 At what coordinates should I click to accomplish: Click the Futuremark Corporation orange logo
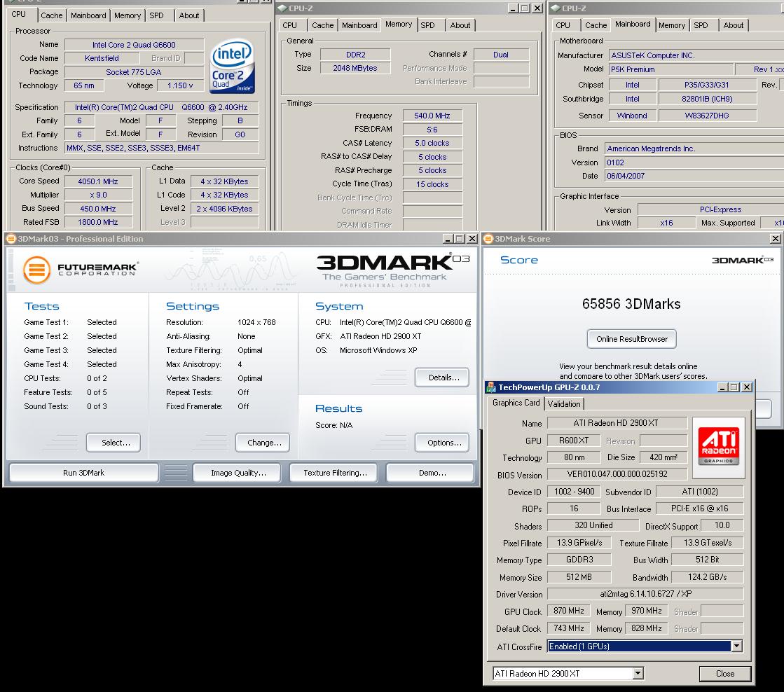click(x=36, y=270)
